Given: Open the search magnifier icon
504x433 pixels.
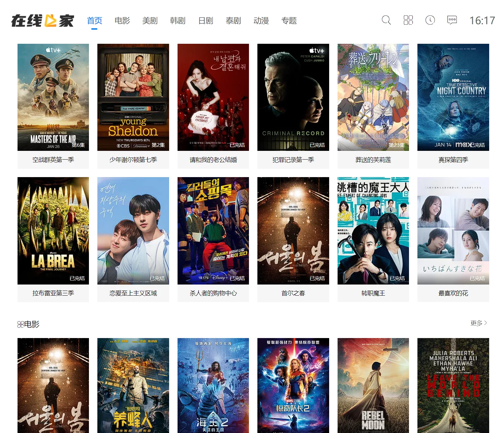Looking at the screenshot, I should point(386,20).
